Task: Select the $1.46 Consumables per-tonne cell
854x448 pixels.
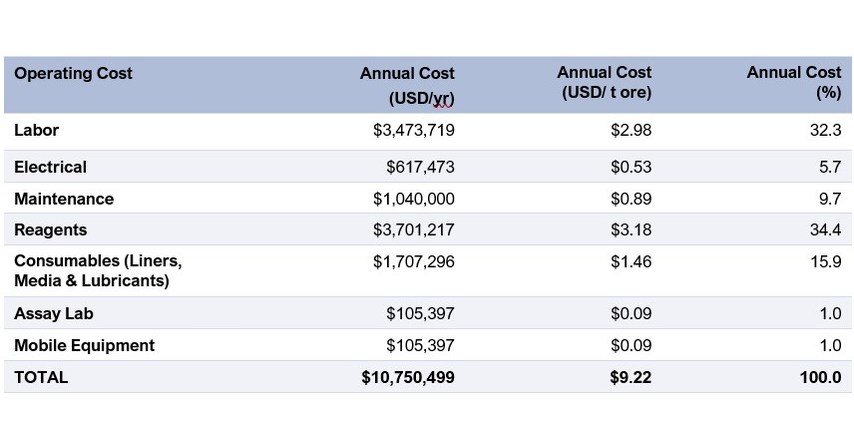Action: [631, 261]
